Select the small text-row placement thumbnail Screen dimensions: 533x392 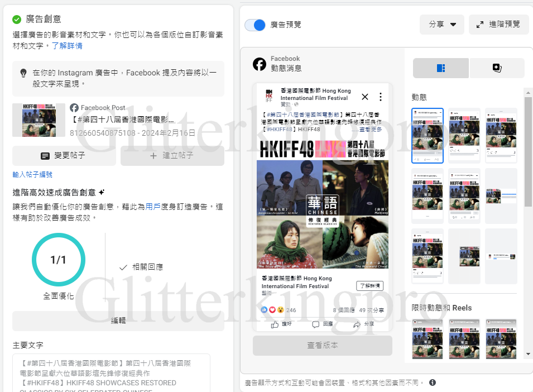click(x=501, y=256)
